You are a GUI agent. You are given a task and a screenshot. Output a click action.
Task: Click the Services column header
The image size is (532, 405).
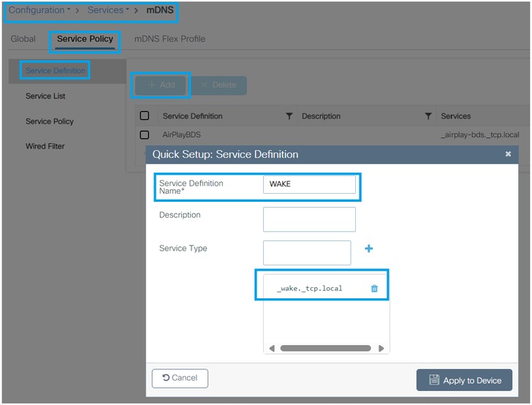(456, 116)
